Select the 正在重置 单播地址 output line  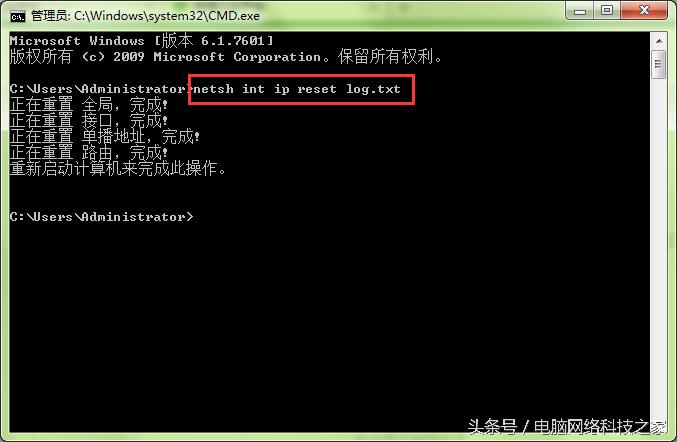coord(104,137)
